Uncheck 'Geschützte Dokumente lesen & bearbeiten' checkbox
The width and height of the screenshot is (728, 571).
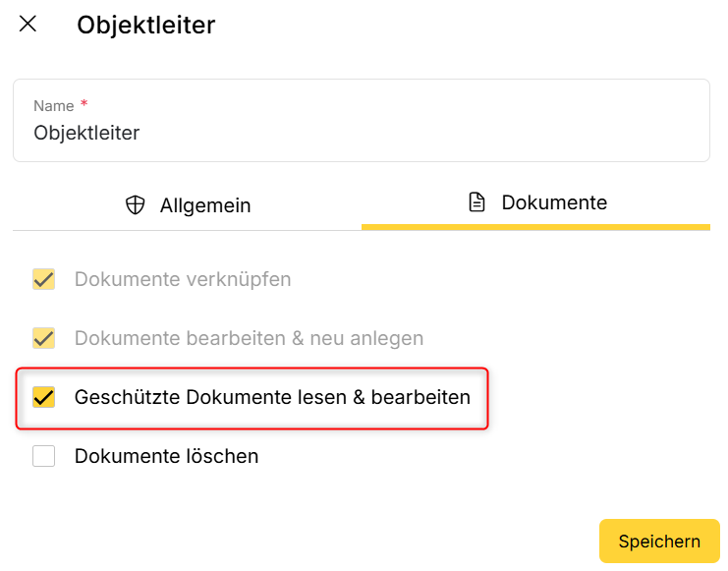click(44, 397)
